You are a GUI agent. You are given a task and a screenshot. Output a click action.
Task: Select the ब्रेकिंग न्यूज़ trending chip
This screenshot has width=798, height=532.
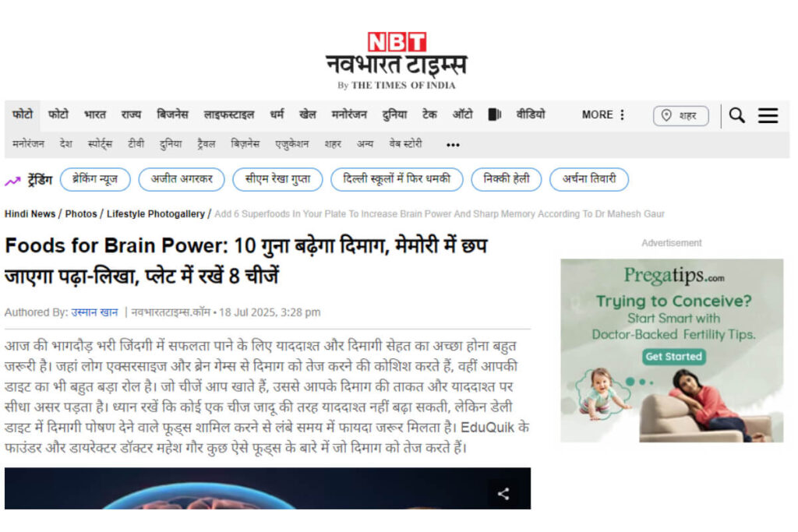[x=95, y=180]
